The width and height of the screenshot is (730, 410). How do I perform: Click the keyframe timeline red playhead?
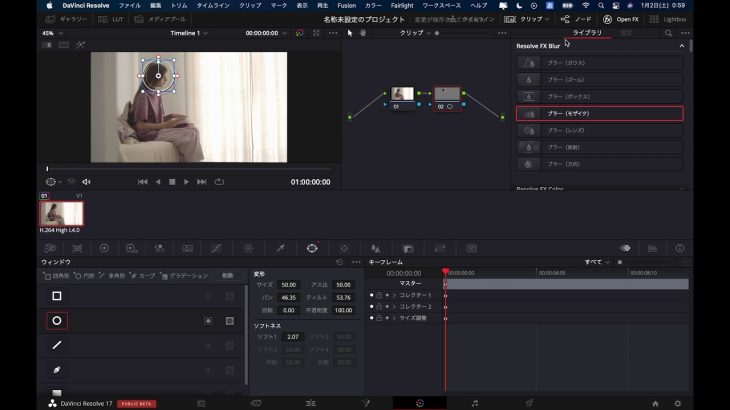pyautogui.click(x=446, y=271)
